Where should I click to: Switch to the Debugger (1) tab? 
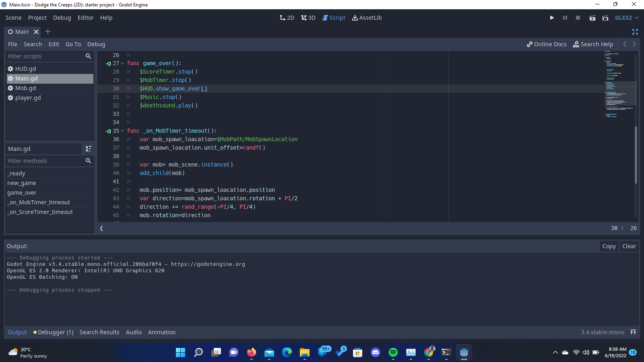54,332
